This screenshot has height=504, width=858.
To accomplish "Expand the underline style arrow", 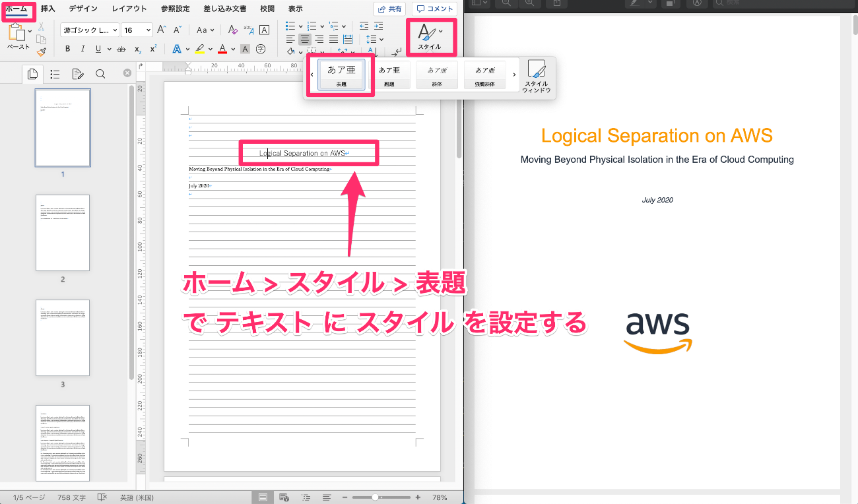I will click(109, 49).
